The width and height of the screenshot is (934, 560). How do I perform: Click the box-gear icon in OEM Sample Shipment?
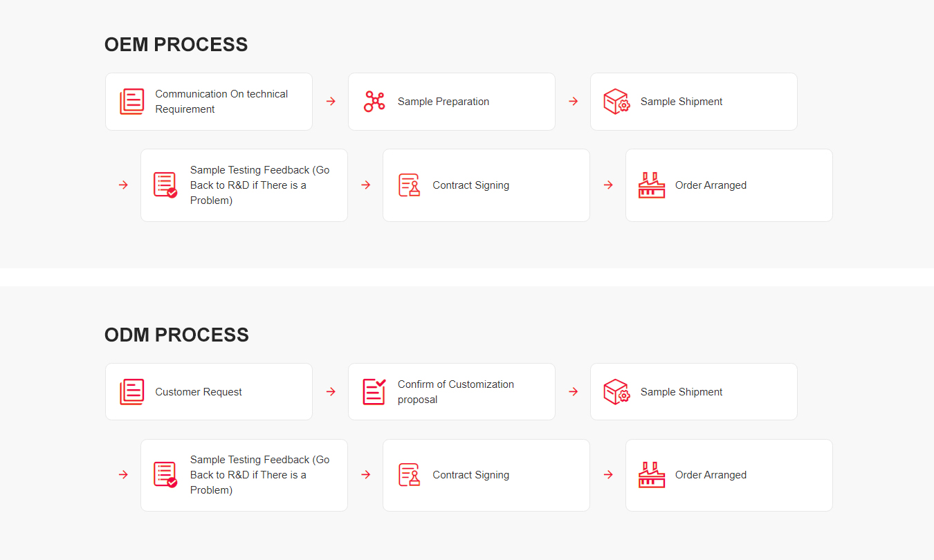pos(616,102)
